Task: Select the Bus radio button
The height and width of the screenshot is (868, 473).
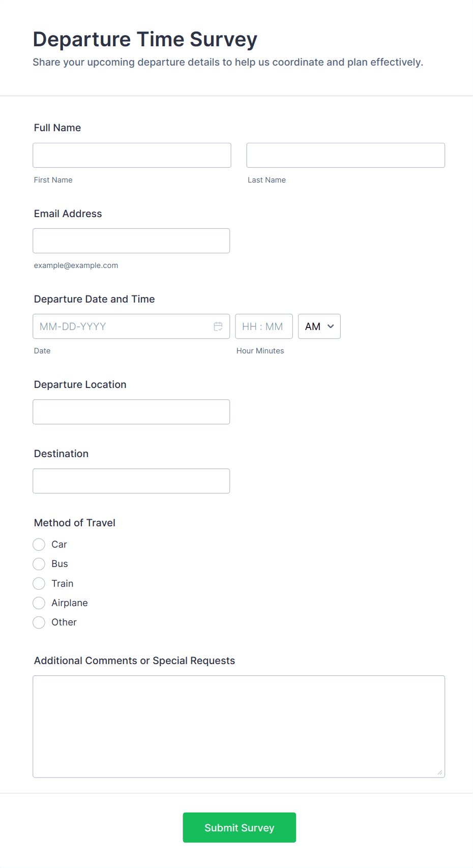Action: [39, 564]
